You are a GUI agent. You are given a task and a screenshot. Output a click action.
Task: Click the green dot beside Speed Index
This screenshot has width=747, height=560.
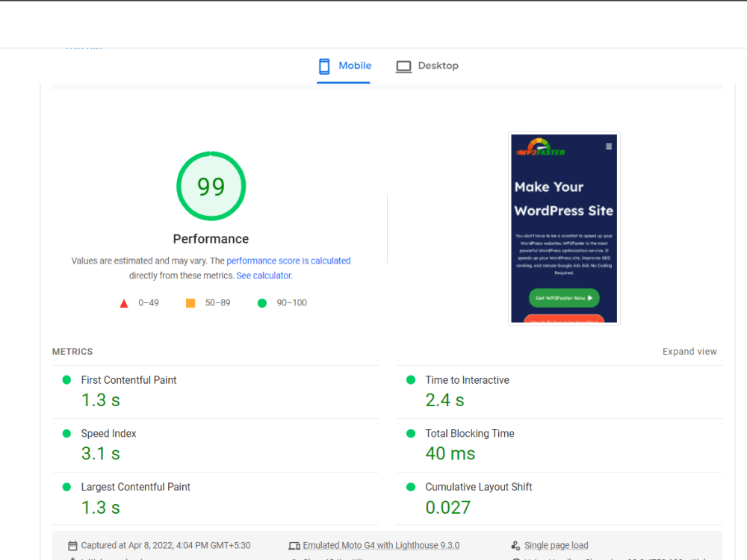(66, 433)
